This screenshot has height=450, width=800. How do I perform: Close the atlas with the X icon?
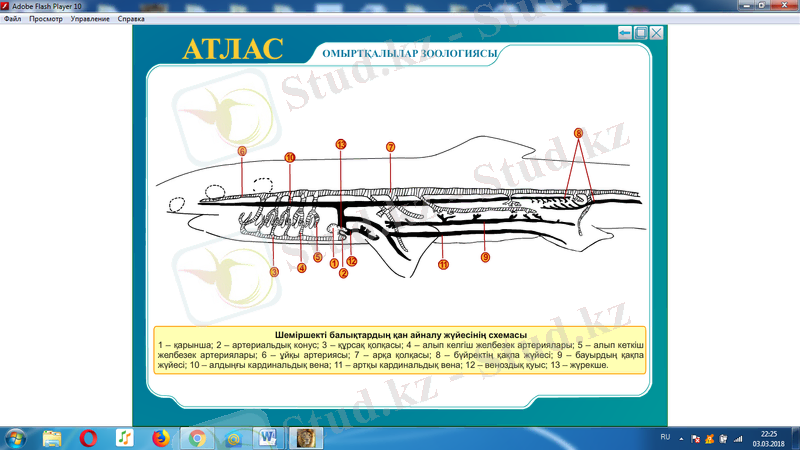pos(657,33)
